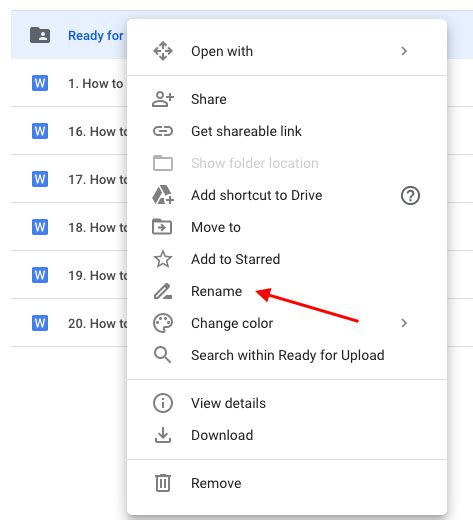
Task: Open help for Add shortcut to Drive
Action: [410, 195]
